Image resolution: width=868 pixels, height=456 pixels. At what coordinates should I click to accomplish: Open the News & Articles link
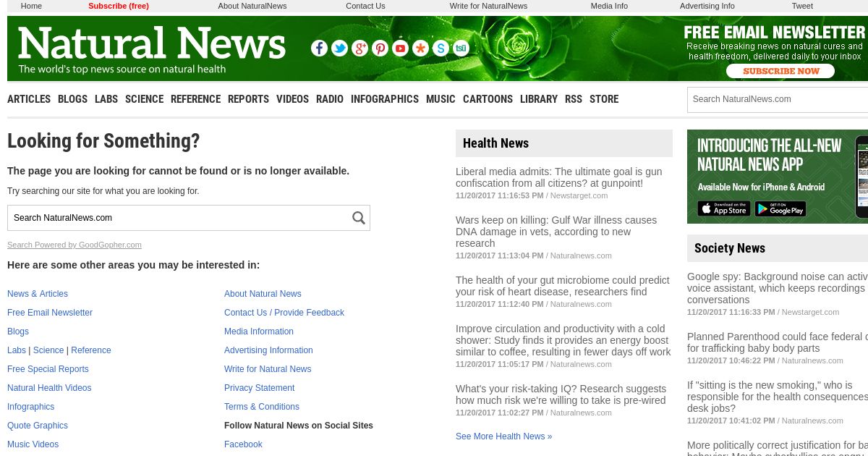click(x=38, y=294)
